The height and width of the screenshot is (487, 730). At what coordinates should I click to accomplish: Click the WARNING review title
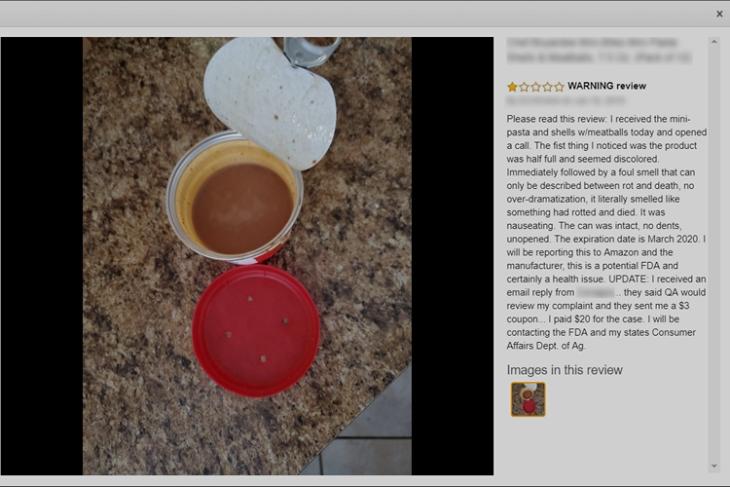click(607, 86)
